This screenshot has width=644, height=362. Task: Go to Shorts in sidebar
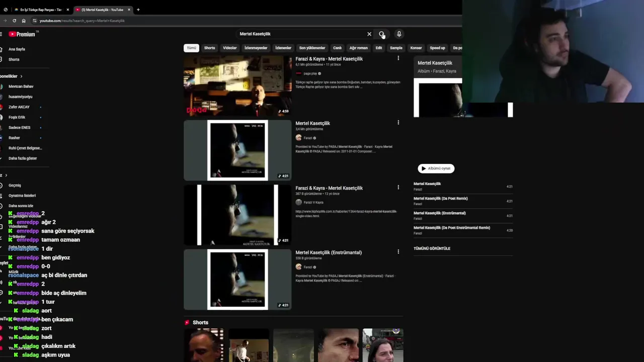pyautogui.click(x=14, y=59)
